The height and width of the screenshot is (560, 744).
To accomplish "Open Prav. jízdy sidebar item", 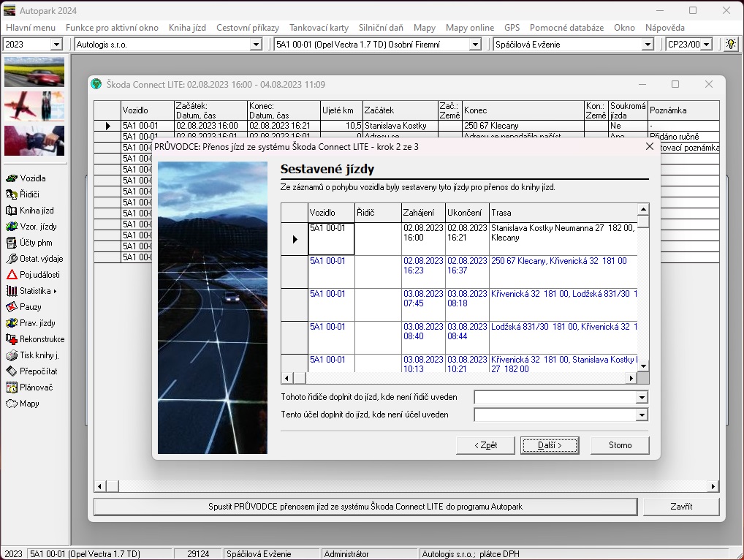I will tap(31, 323).
